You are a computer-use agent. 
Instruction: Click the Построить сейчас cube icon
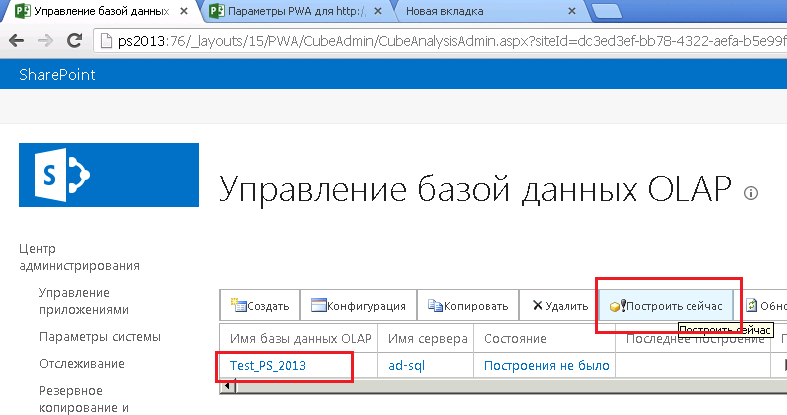coord(617,305)
